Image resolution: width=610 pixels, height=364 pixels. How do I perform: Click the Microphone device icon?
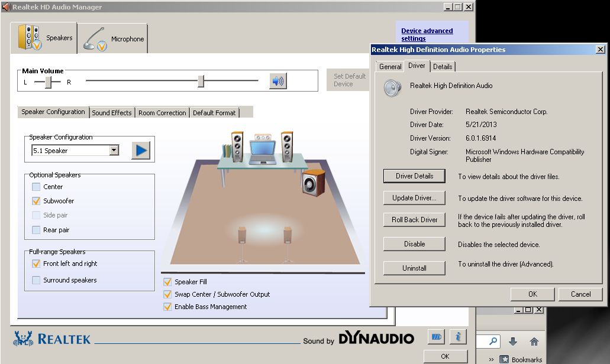coord(95,39)
